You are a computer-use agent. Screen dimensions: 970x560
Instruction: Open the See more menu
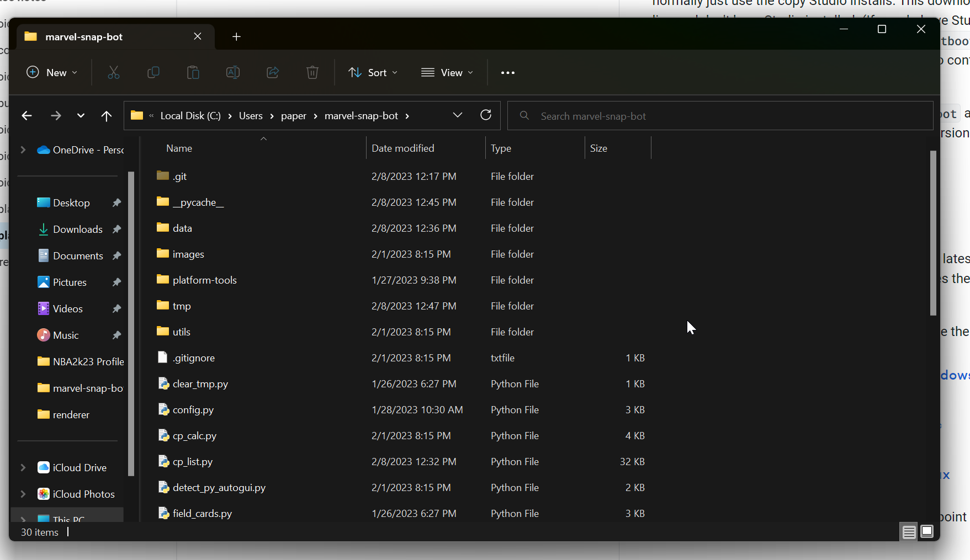coord(507,72)
